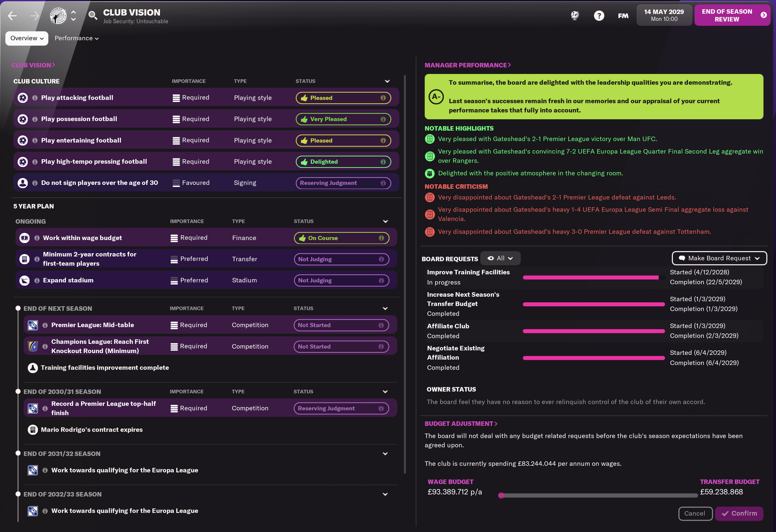Click the Improve Training Facilities progress bar

(x=594, y=278)
